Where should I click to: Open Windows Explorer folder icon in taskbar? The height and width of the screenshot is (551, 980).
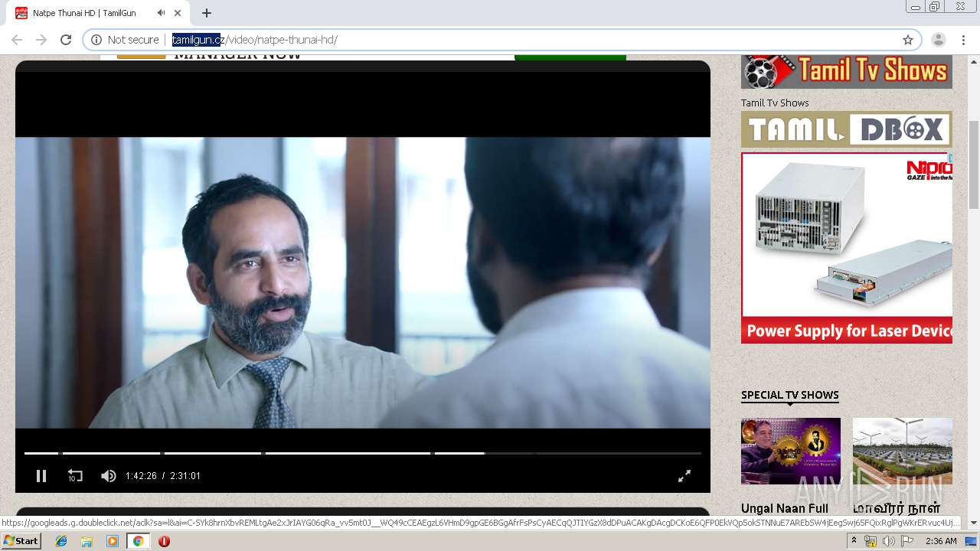87,541
